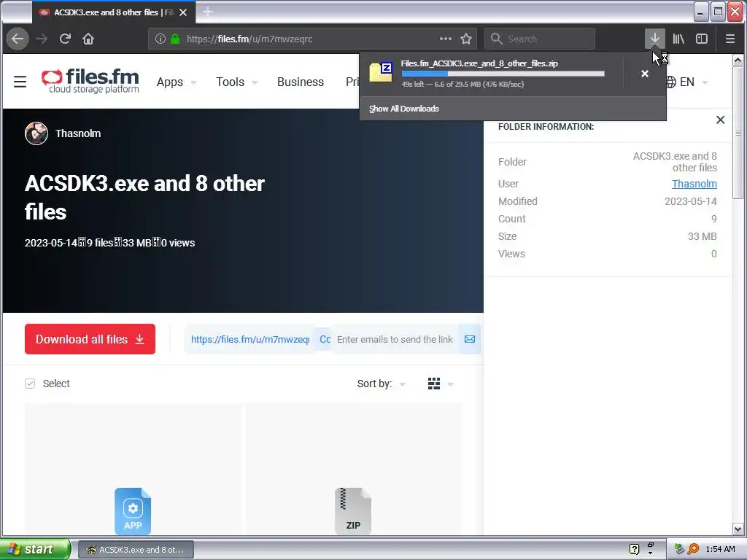Screen dimensions: 747x560
Task: Click the folder title heading ACSDK3.exe
Action: 144,197
